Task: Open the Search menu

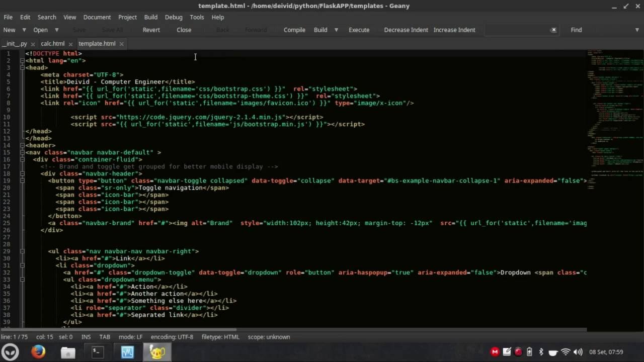Action: coord(47,17)
